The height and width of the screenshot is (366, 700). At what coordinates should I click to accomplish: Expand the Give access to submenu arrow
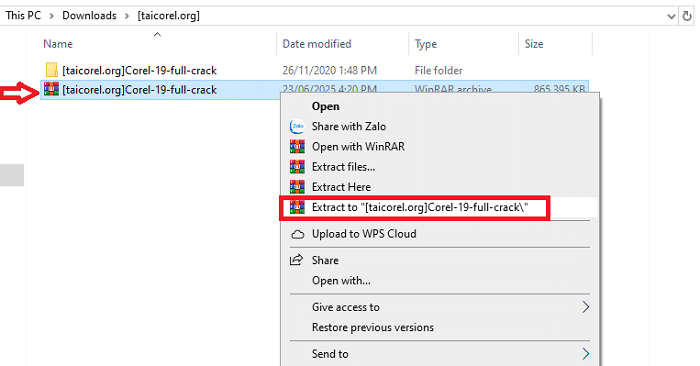pyautogui.click(x=585, y=307)
